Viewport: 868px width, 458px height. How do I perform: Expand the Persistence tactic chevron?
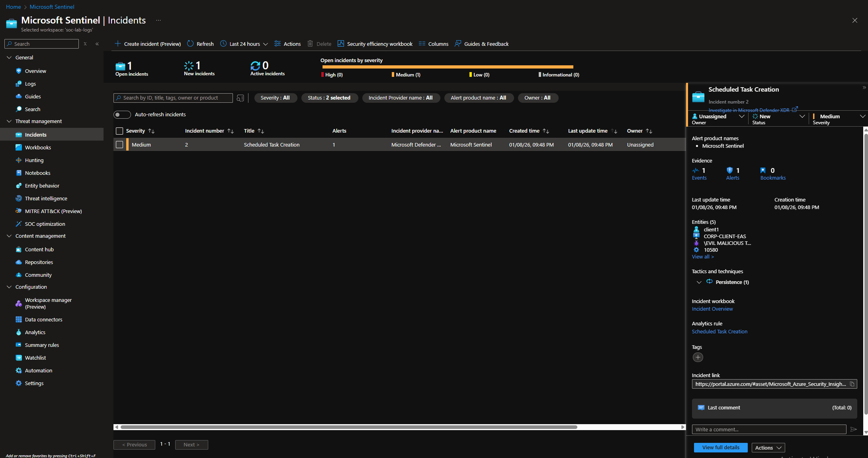click(x=699, y=282)
